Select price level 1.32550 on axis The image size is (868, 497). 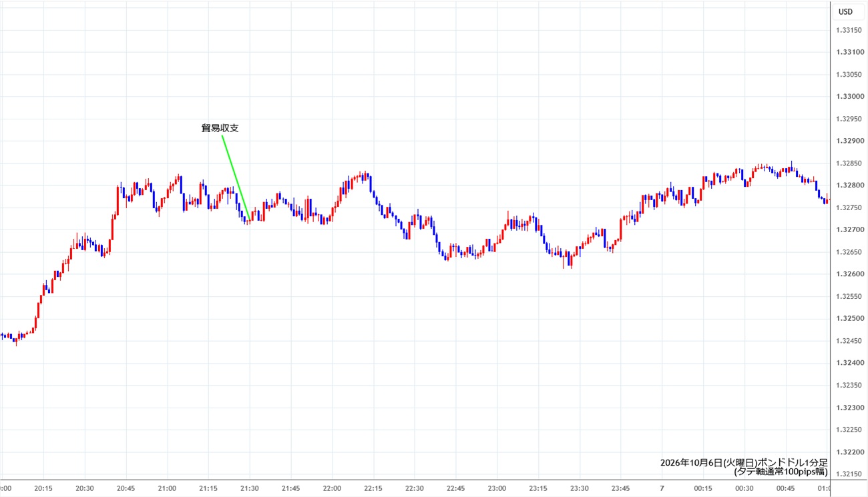coord(849,296)
